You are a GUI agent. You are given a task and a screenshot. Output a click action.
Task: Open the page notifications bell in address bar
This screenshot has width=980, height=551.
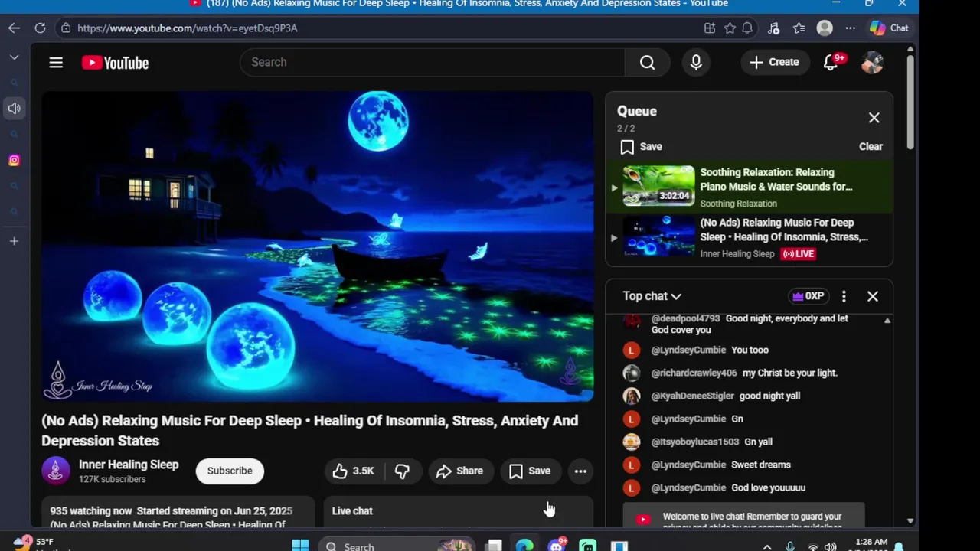(x=747, y=28)
